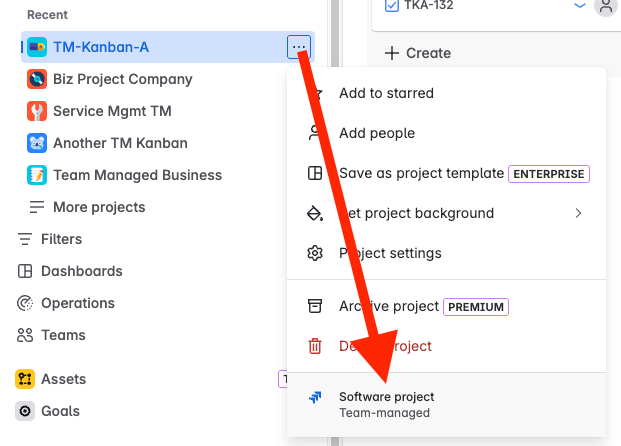
Task: Click the yellow Assets icon
Action: click(x=25, y=379)
